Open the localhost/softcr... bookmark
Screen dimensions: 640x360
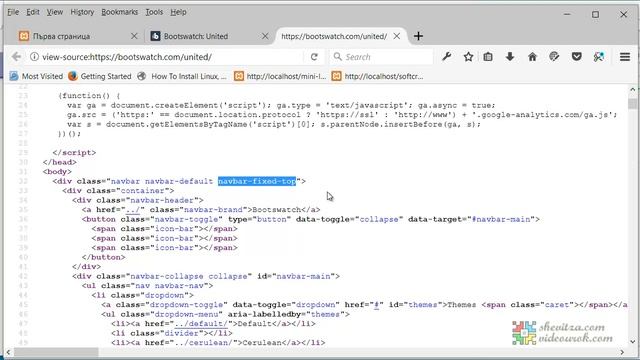378,76
